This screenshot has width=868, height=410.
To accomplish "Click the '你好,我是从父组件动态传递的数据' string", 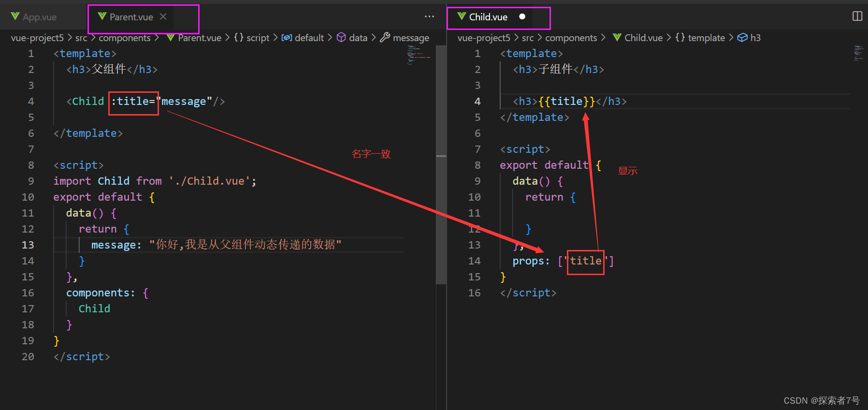I will (x=245, y=245).
